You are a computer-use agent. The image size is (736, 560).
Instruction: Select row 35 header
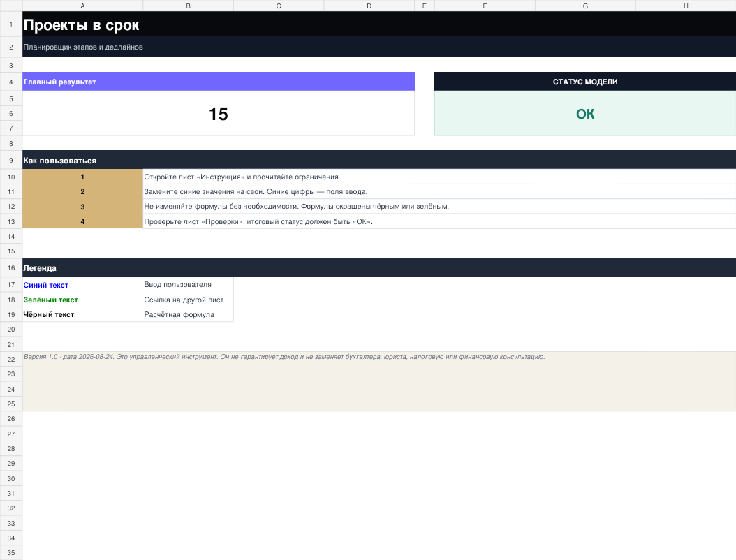11,552
